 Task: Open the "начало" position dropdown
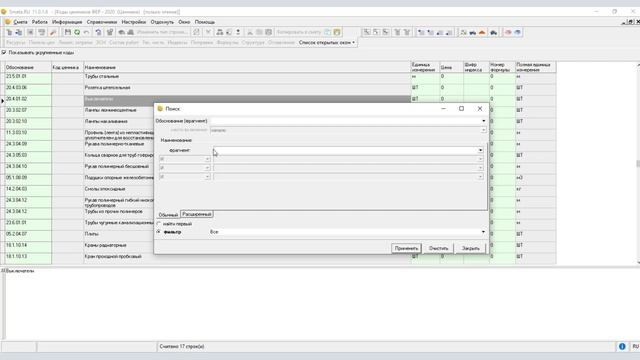(483, 130)
